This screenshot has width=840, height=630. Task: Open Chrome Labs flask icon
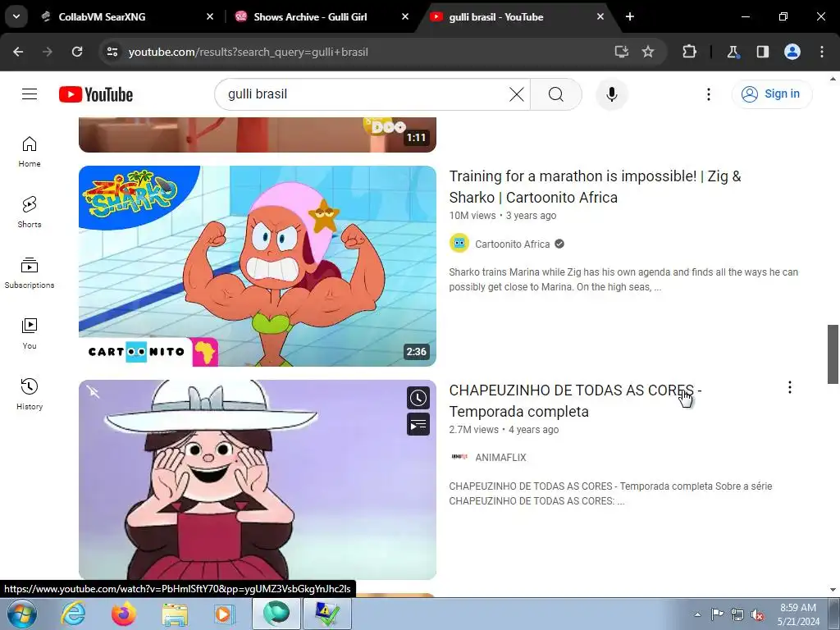[733, 52]
